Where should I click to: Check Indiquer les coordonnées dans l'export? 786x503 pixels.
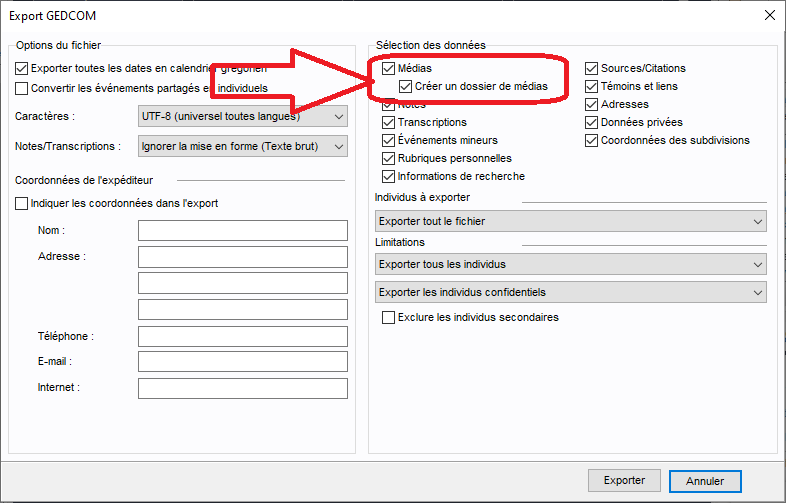pos(23,204)
